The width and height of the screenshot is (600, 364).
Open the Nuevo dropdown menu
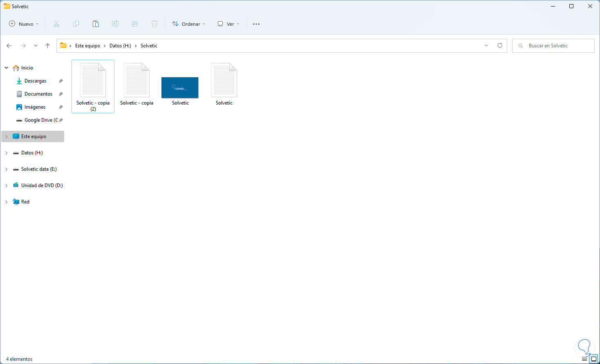point(24,24)
